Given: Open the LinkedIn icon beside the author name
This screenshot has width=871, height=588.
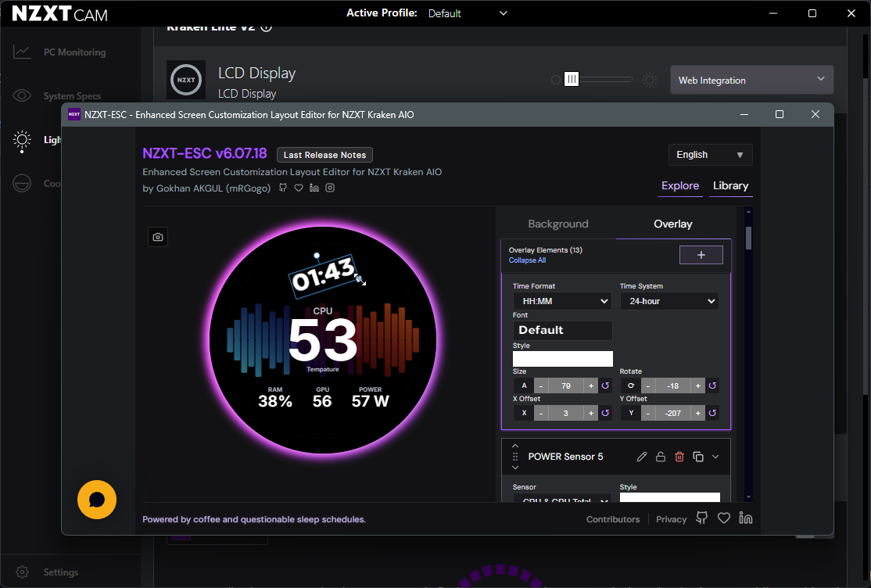Looking at the screenshot, I should point(314,188).
